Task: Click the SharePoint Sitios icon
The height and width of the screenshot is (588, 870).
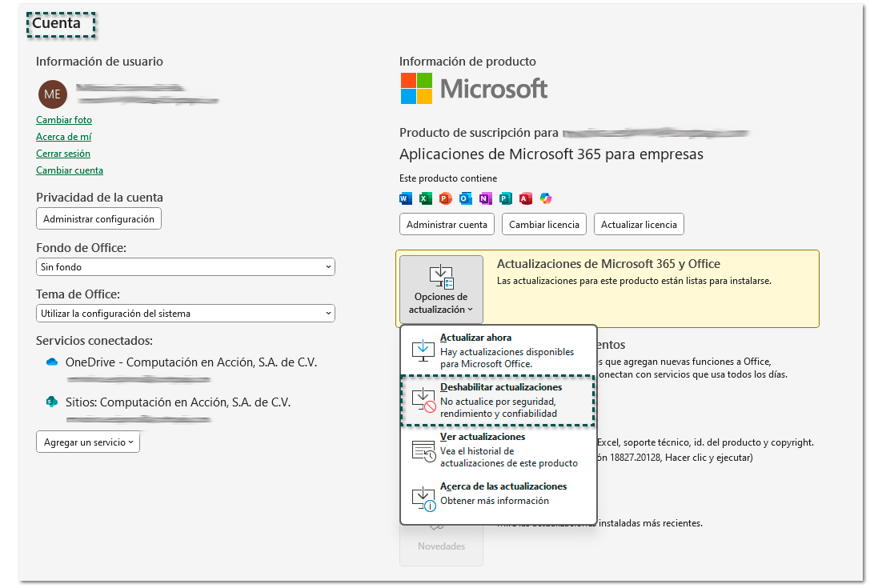Action: (52, 402)
